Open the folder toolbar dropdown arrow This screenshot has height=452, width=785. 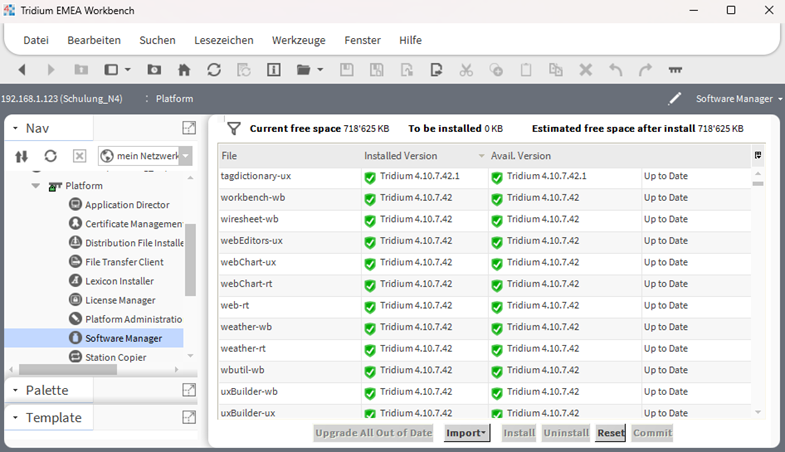pyautogui.click(x=320, y=70)
